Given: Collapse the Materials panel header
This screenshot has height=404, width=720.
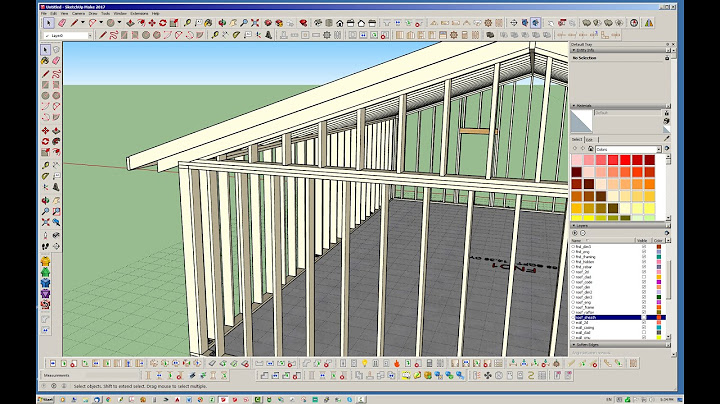Looking at the screenshot, I should pyautogui.click(x=619, y=106).
